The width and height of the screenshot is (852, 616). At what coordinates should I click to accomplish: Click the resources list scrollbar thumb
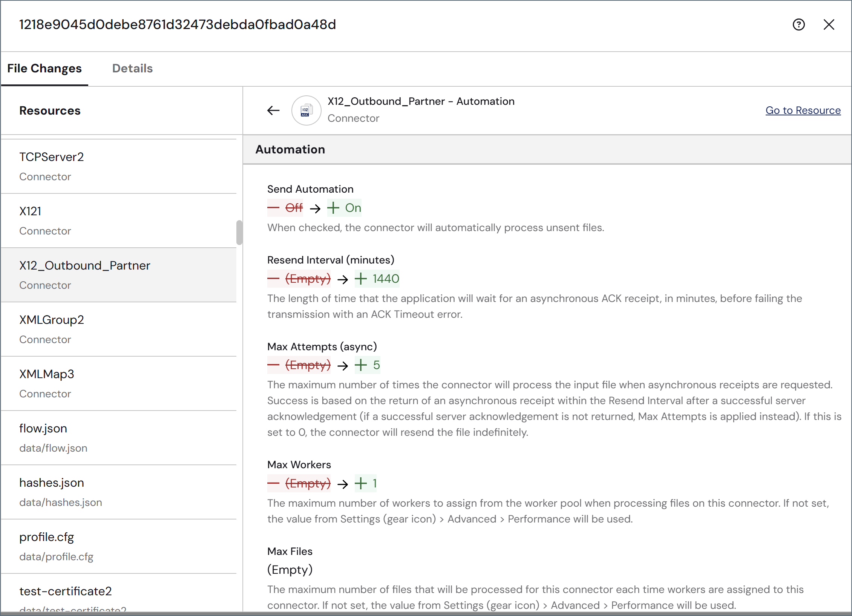pyautogui.click(x=239, y=233)
